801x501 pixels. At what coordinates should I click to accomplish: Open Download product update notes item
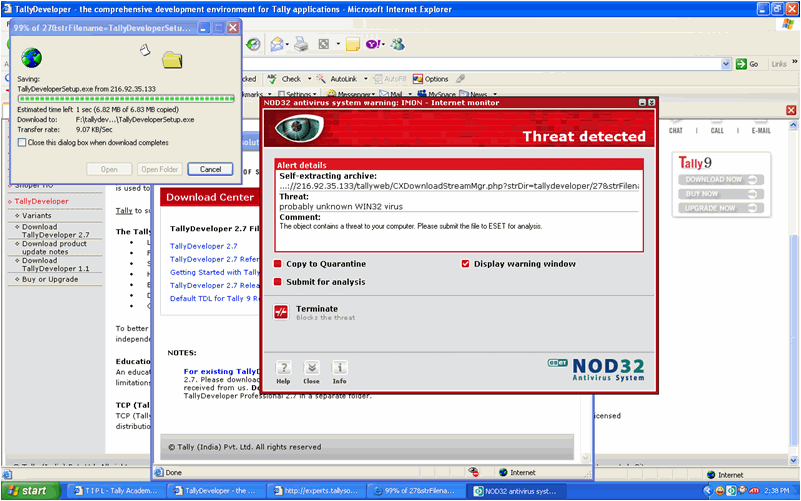(54, 247)
